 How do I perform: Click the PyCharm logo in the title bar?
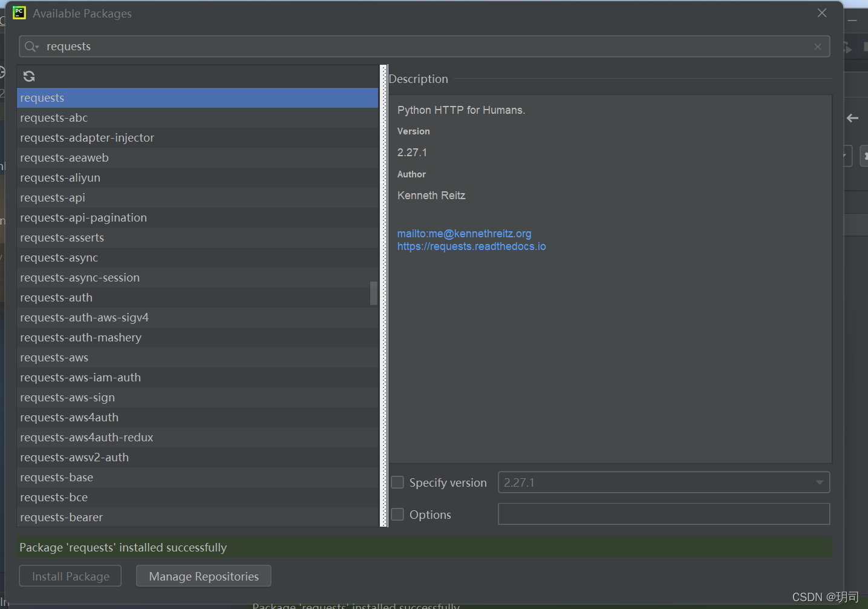19,13
